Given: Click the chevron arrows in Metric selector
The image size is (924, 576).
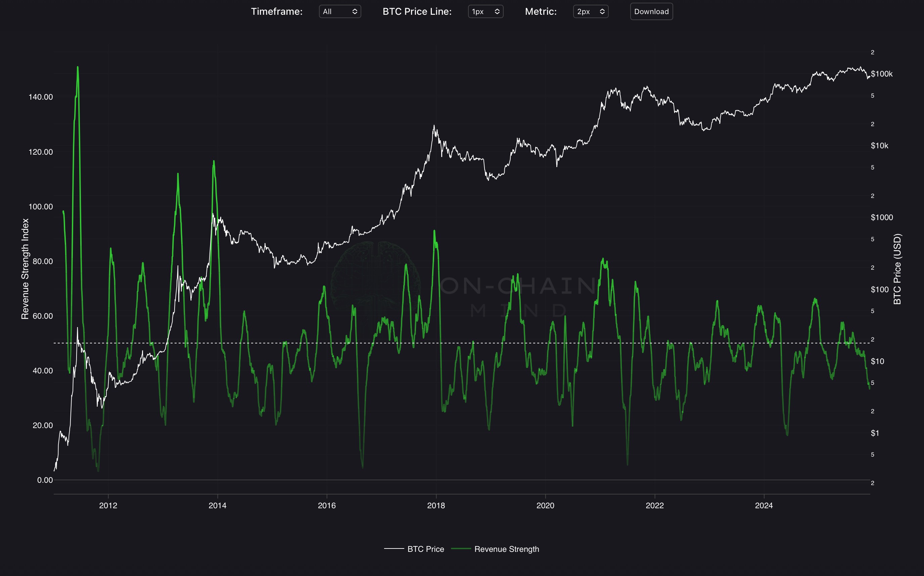Looking at the screenshot, I should pyautogui.click(x=602, y=11).
